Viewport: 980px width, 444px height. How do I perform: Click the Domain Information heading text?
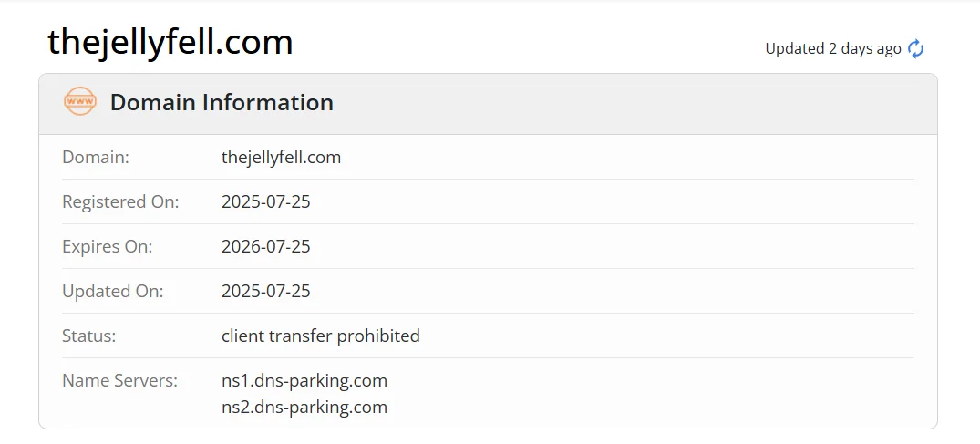pos(222,103)
